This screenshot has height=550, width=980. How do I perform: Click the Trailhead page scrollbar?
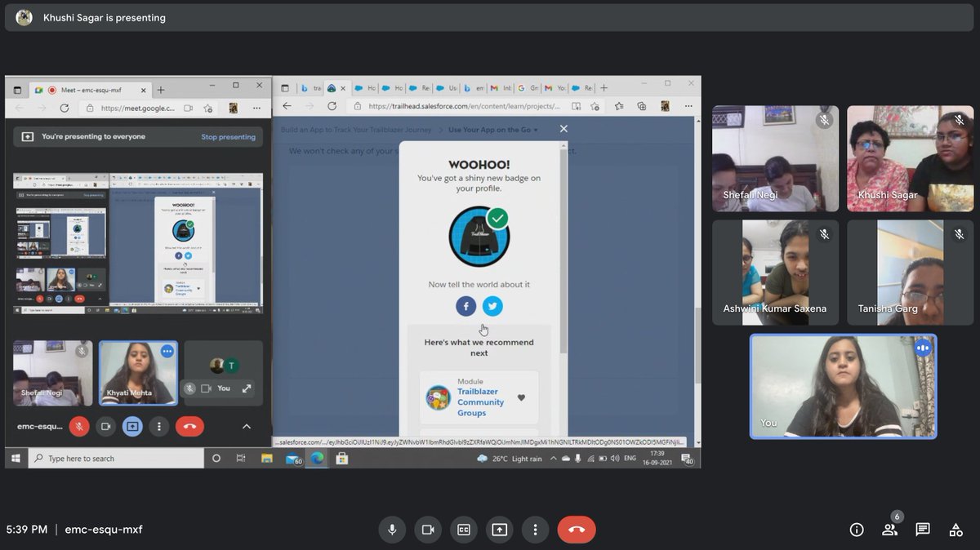697,345
